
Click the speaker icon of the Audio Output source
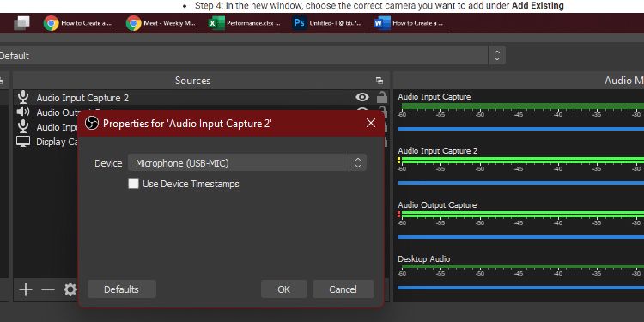click(x=23, y=112)
